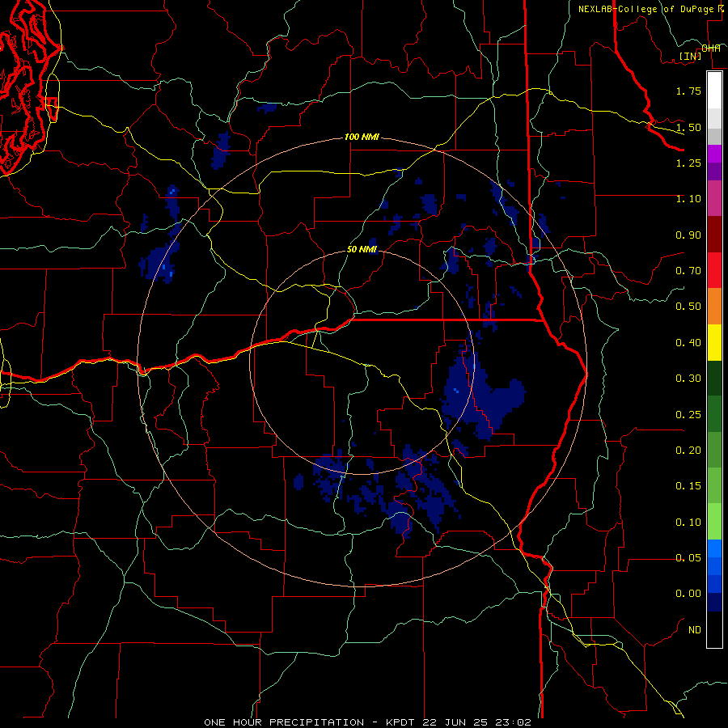Screen dimensions: 728x728
Task: Select the 1.10 legend value
Action: [x=688, y=199]
